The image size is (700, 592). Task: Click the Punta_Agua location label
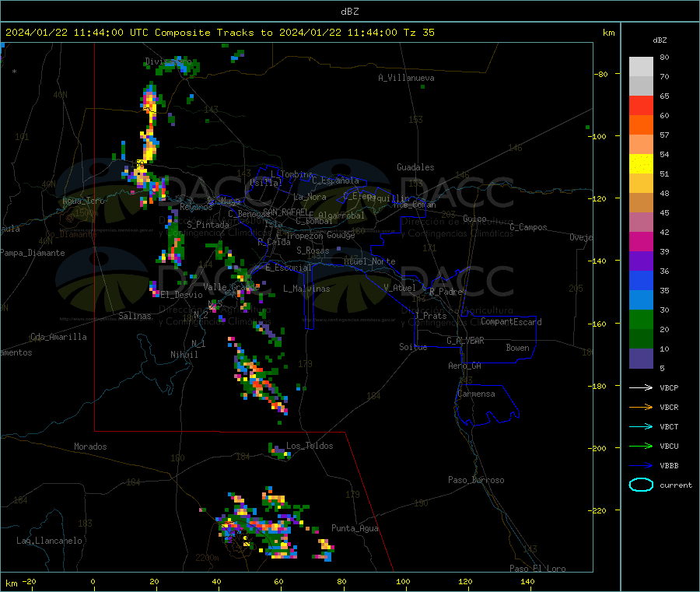pyautogui.click(x=355, y=528)
